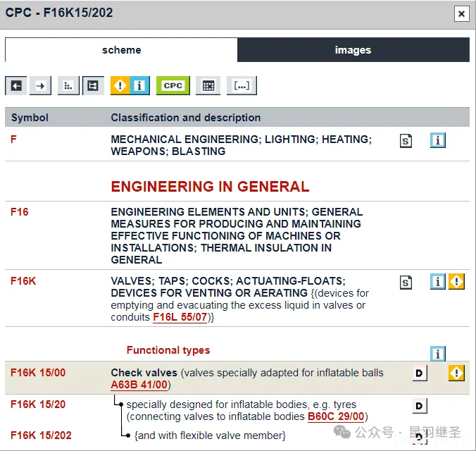Viewport: 476px width, 451px height.
Task: Click the bracketed ellipsis toolbar button
Action: 242,86
